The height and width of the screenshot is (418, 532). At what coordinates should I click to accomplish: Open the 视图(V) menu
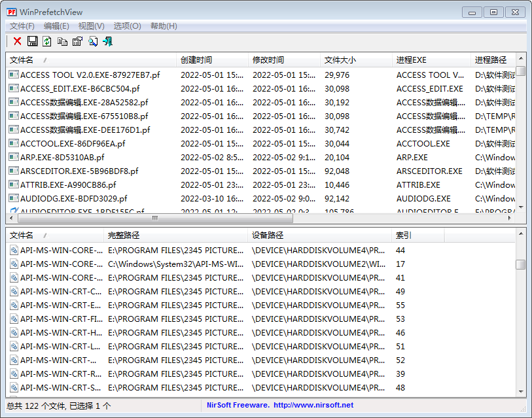(91, 26)
